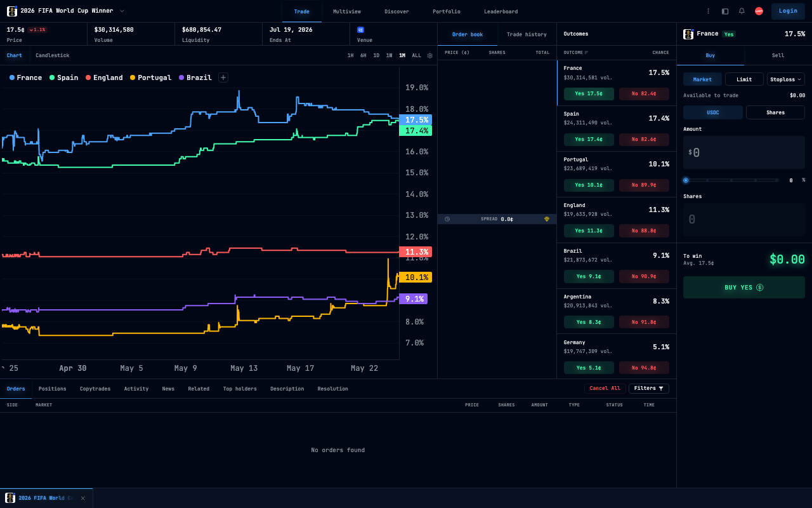Click the Login button

tap(788, 11)
